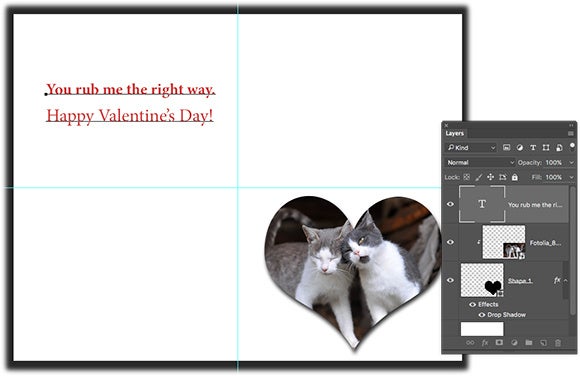Click 'You rub me the right way.' text on canvas
This screenshot has height=376, width=580.
tap(130, 89)
